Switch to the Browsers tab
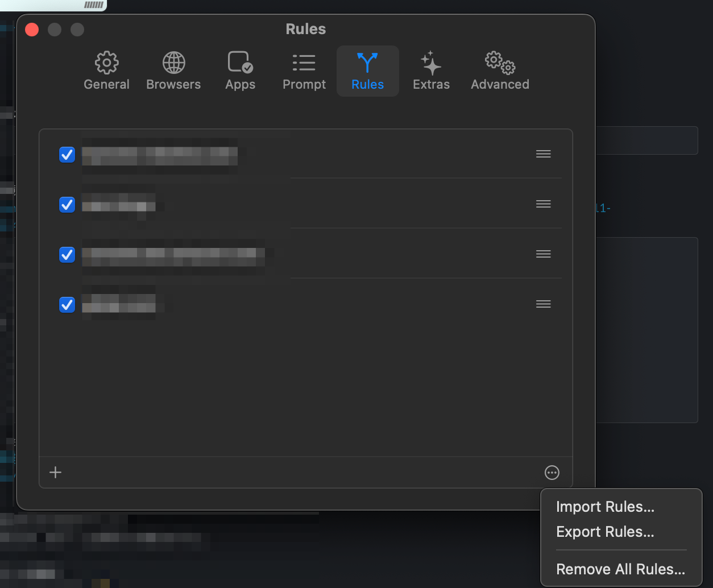The image size is (713, 588). pos(173,71)
